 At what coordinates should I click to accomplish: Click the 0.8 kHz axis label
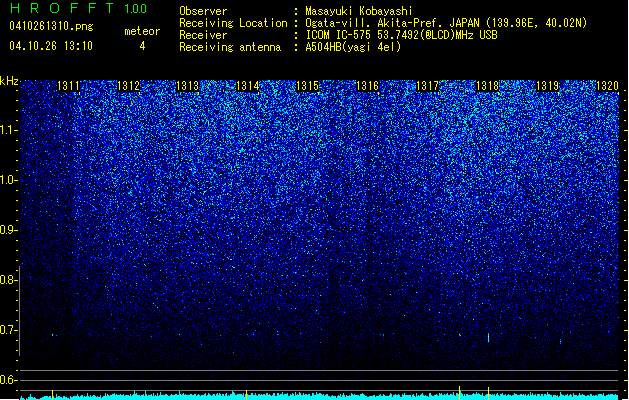8,280
